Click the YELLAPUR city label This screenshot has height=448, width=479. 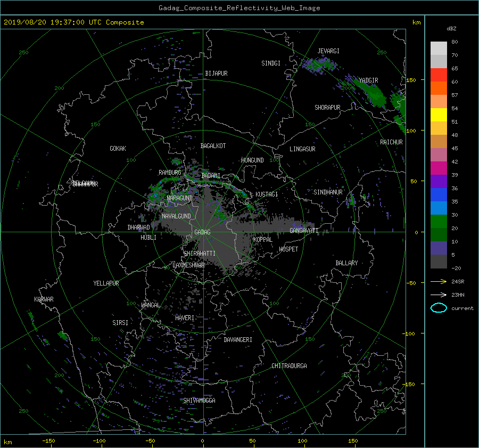[x=106, y=283]
